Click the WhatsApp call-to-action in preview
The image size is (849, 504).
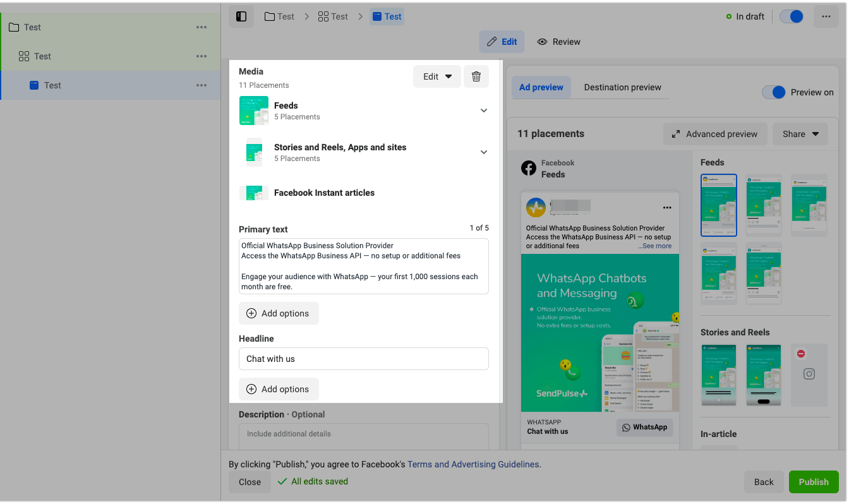coord(644,428)
